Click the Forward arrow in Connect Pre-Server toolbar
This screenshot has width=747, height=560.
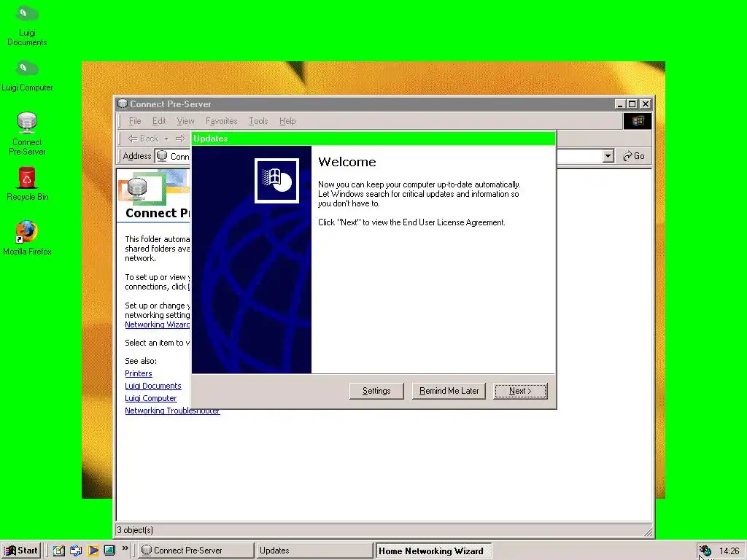click(180, 139)
